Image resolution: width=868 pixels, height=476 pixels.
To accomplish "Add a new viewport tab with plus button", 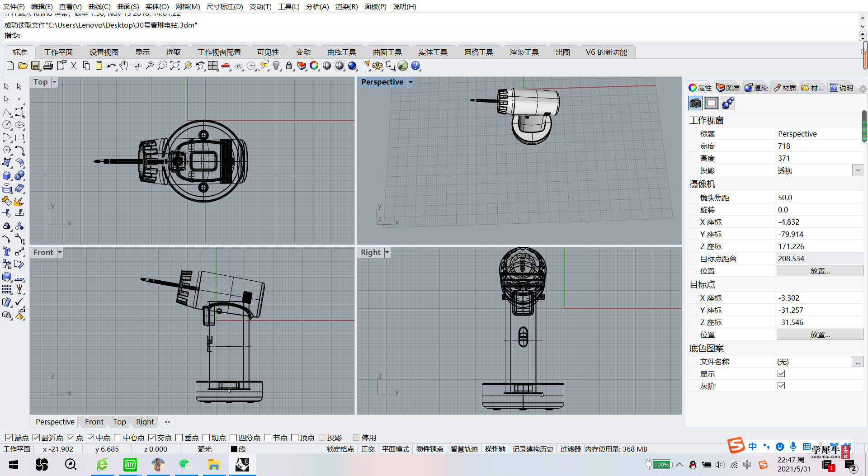I will click(x=168, y=422).
